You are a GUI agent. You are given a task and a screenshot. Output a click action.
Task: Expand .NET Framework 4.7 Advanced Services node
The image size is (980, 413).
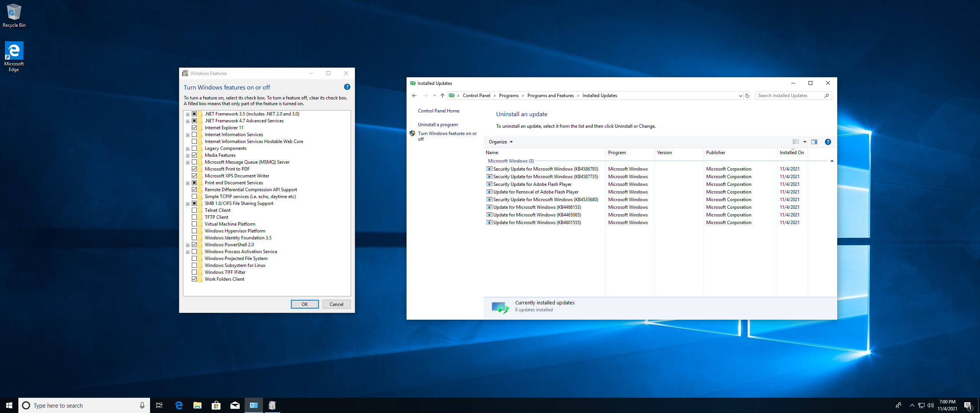188,121
